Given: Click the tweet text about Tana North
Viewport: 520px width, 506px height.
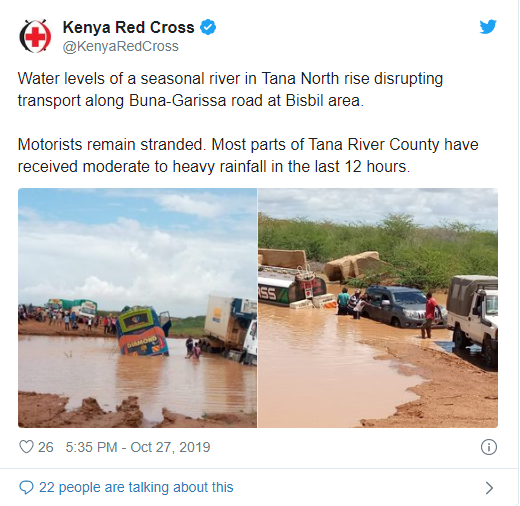Looking at the screenshot, I should [230, 89].
